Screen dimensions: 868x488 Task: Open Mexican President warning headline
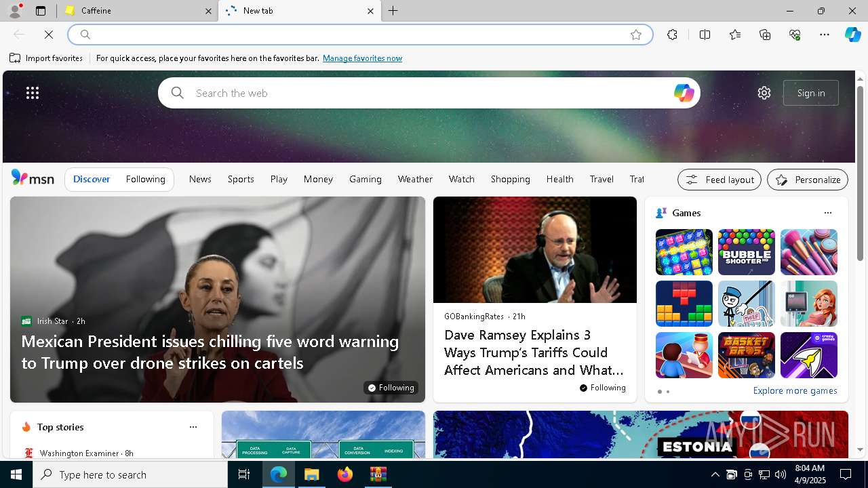coord(210,352)
